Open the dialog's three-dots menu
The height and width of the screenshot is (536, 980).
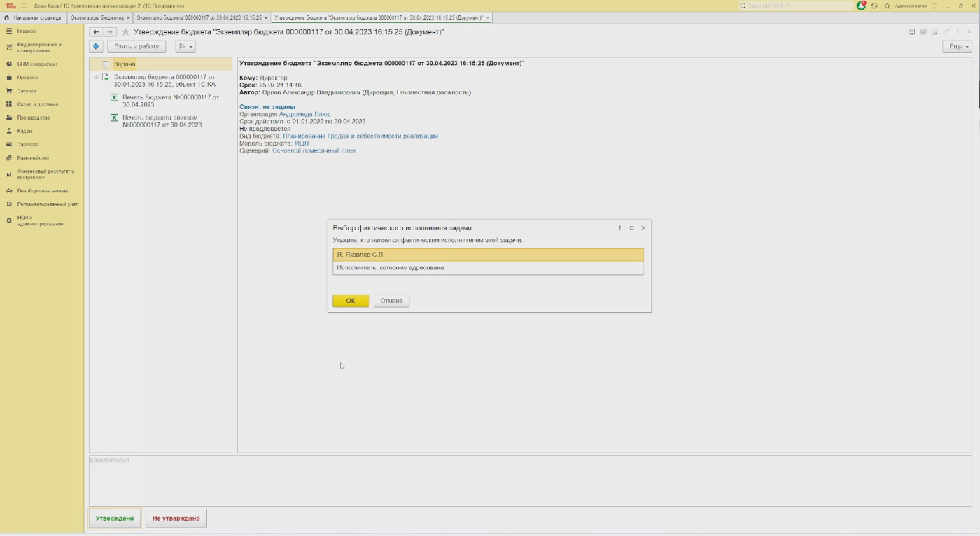coord(620,228)
